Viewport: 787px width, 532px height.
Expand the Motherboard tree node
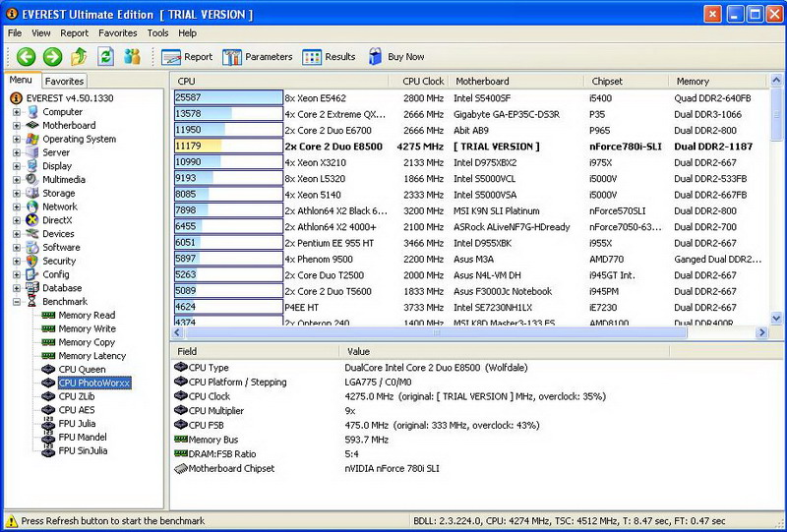coord(17,126)
